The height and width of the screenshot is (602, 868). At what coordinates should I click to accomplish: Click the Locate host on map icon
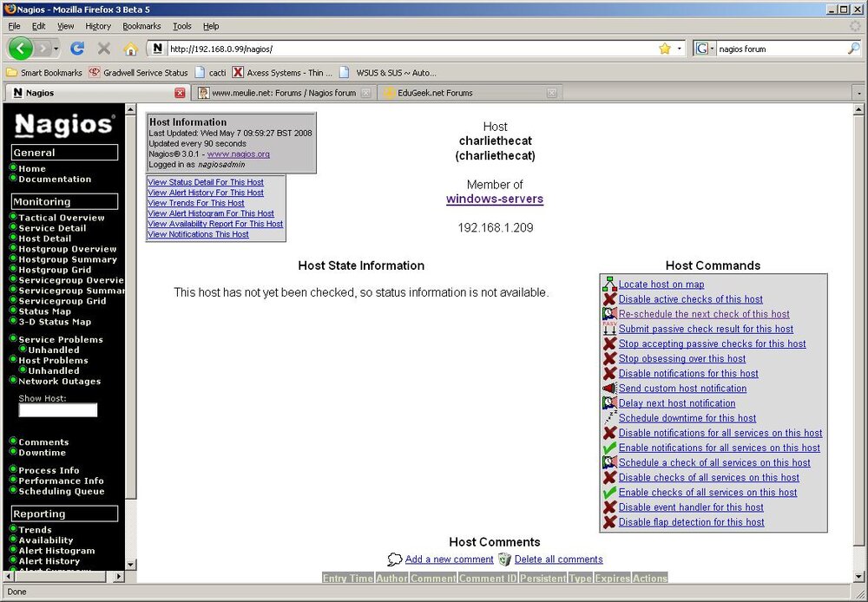pyautogui.click(x=609, y=284)
